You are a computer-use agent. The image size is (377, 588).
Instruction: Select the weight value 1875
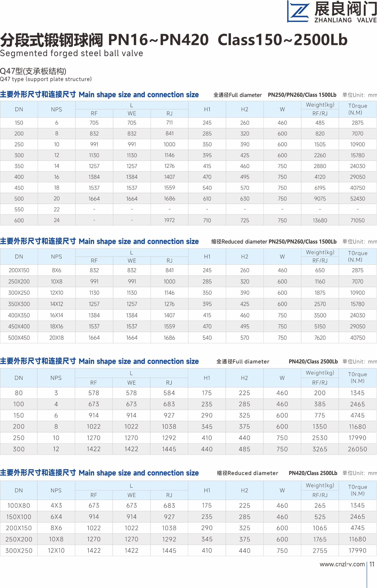pyautogui.click(x=320, y=293)
